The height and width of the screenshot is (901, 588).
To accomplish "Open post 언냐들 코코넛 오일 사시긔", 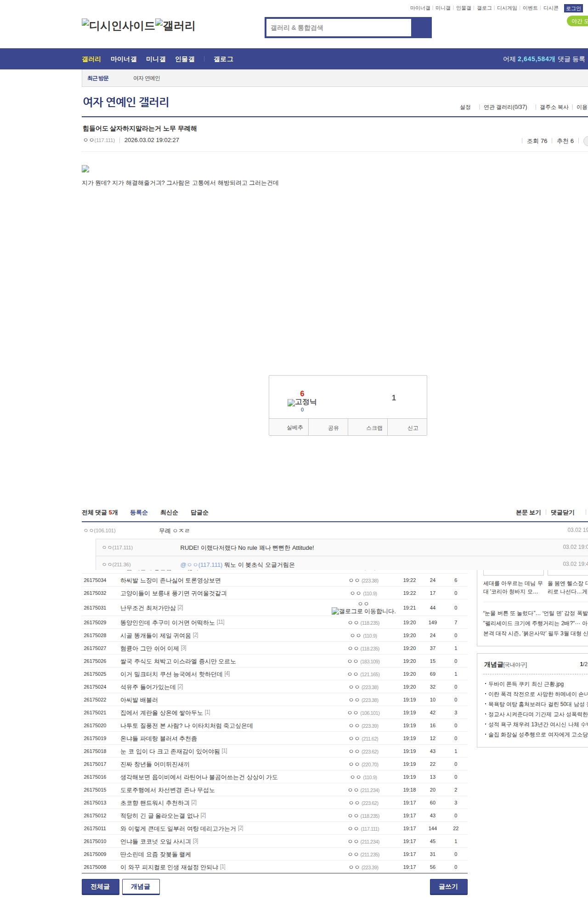I will 156,841.
